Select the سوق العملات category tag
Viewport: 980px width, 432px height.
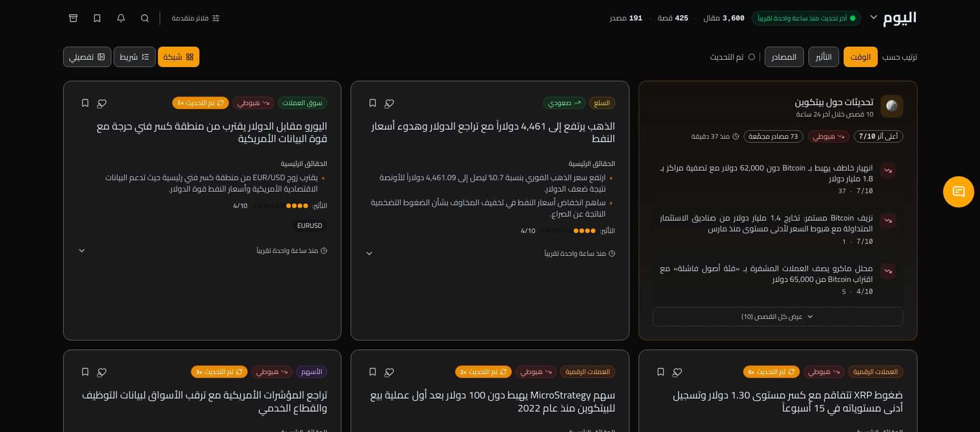(302, 103)
